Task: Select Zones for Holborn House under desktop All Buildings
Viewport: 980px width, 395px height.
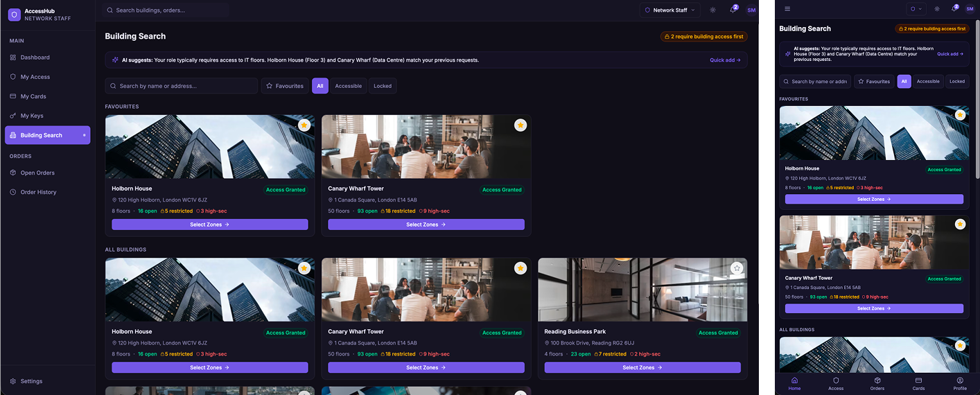Action: pos(210,367)
